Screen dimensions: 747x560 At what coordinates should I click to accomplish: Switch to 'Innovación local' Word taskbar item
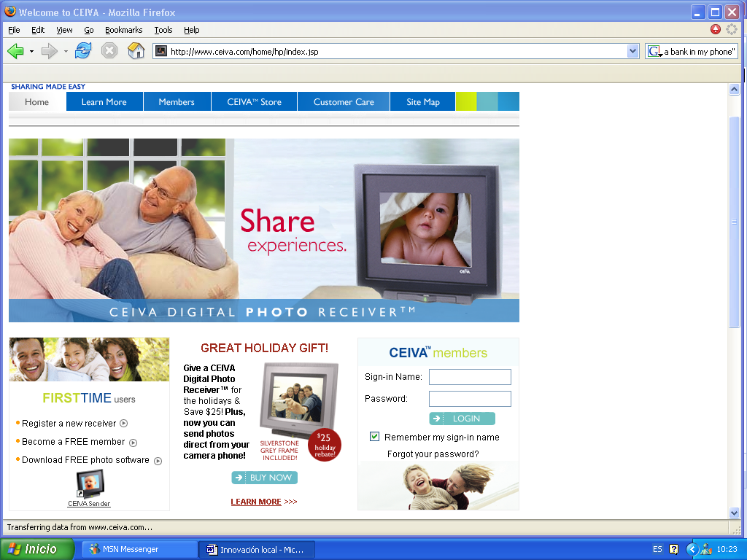click(x=256, y=550)
